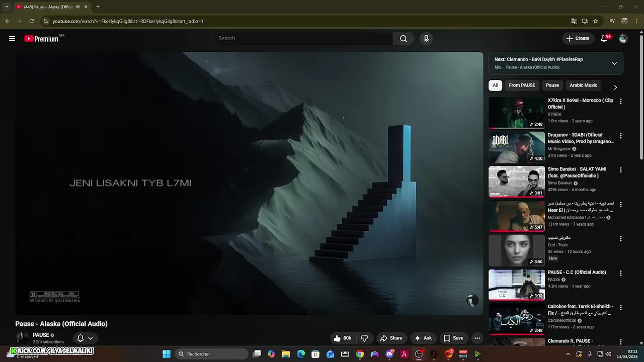Open Google Chrome from the taskbar
The height and width of the screenshot is (362, 644).
[x=360, y=354]
